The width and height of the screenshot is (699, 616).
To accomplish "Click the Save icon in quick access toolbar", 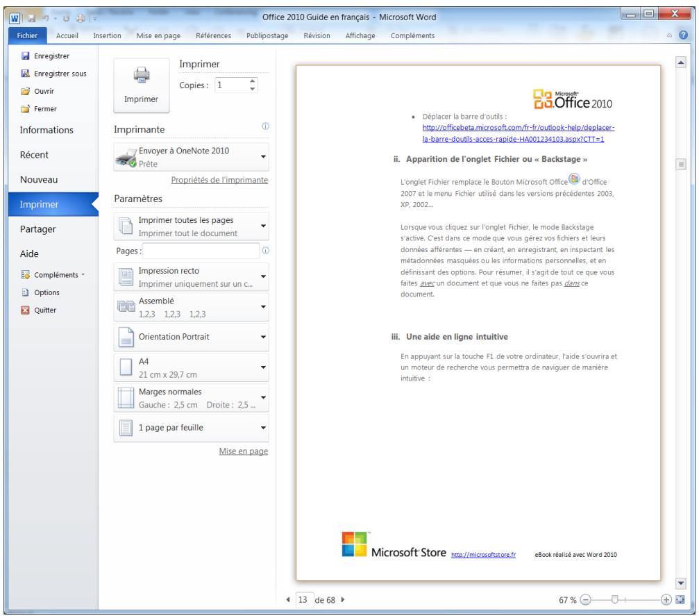I will [x=32, y=18].
